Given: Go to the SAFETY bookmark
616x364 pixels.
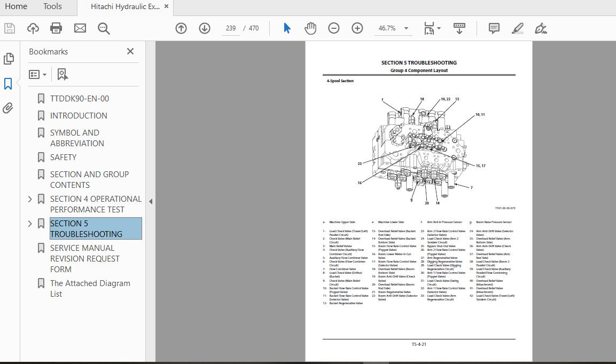Looking at the screenshot, I should (x=63, y=157).
